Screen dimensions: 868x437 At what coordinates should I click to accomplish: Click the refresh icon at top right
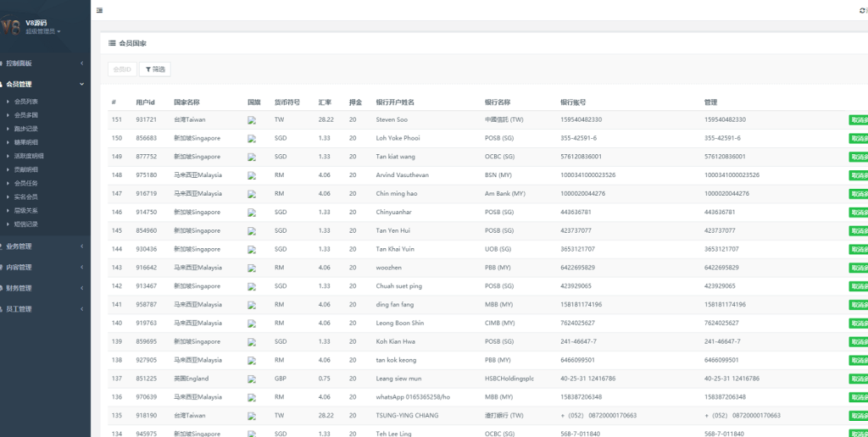click(x=862, y=10)
